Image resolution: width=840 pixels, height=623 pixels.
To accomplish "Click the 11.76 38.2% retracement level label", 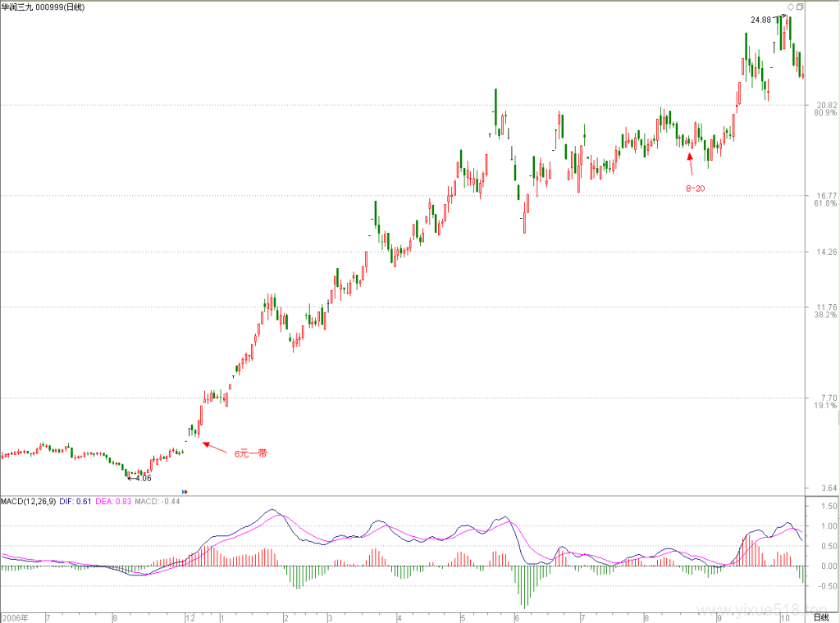I will tap(826, 311).
